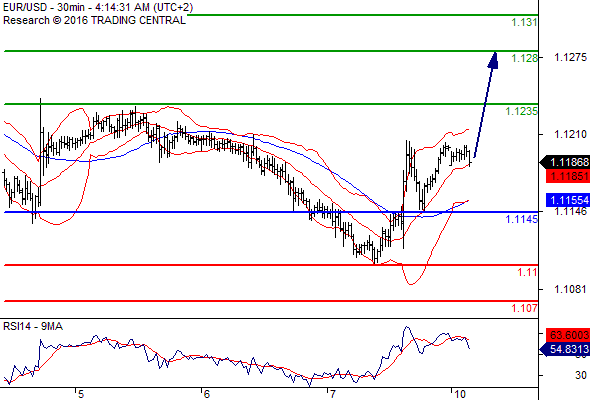Click the 1.1081 price axis label

570,289
